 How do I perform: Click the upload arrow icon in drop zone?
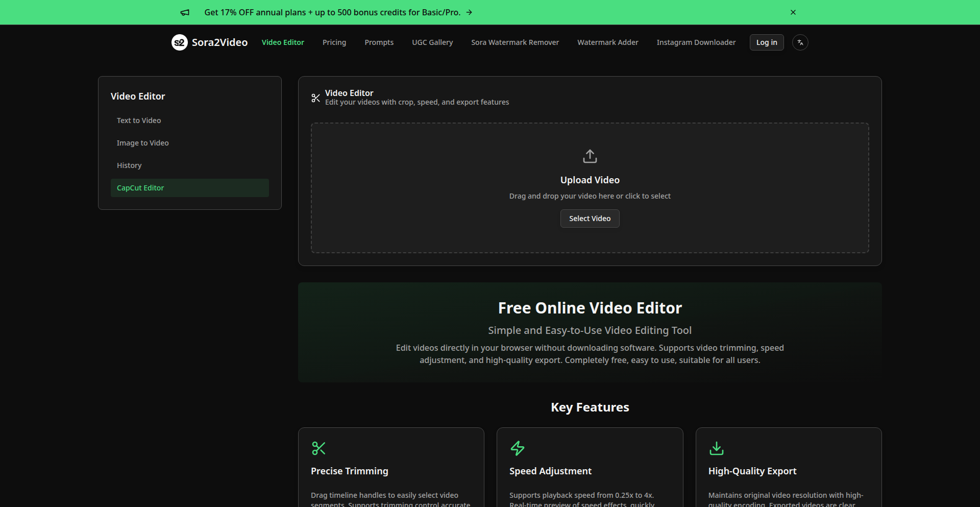pyautogui.click(x=590, y=156)
